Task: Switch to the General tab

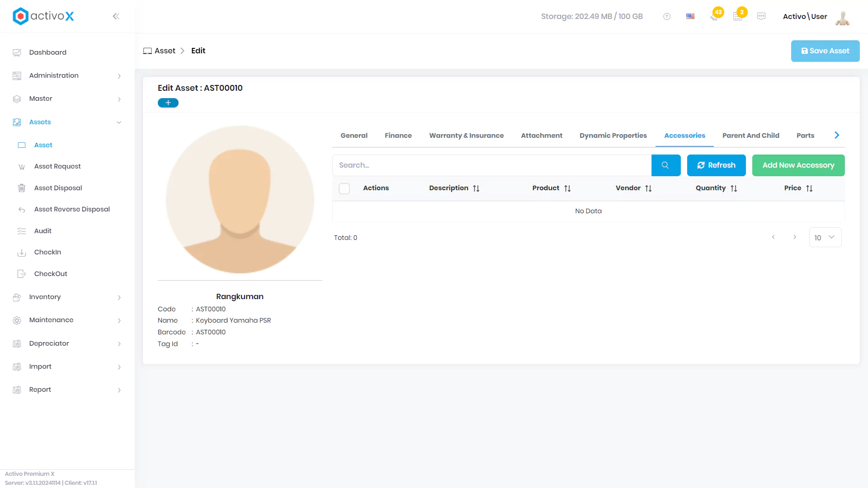Action: coord(354,136)
